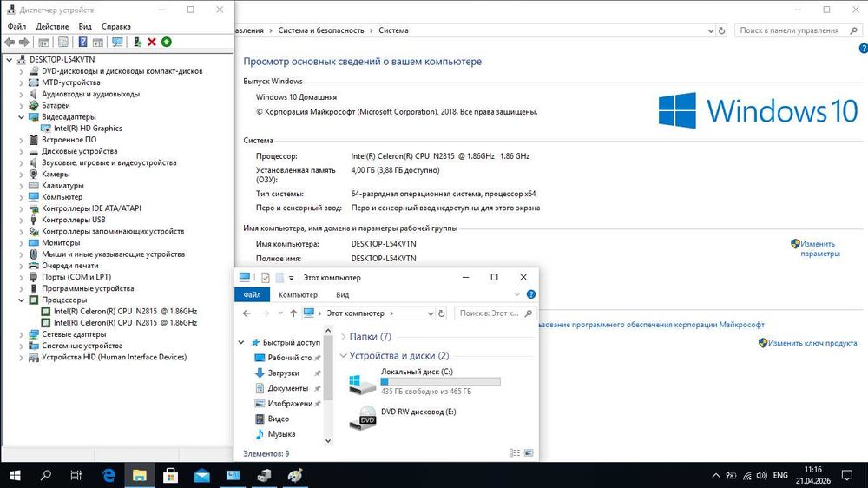Image resolution: width=868 pixels, height=488 pixels.
Task: Click Система и безопасность in breadcrumb
Action: click(x=321, y=30)
